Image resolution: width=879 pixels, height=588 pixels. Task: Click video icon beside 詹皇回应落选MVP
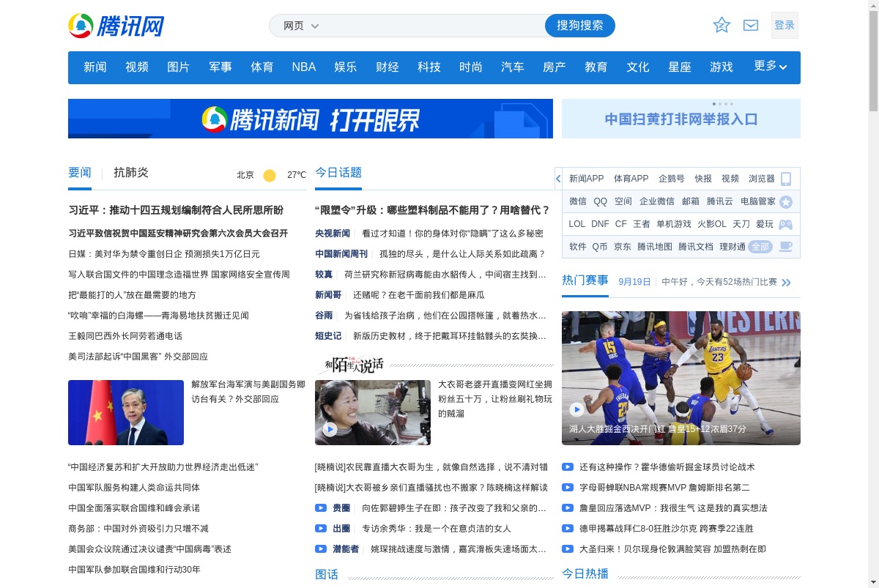click(568, 507)
